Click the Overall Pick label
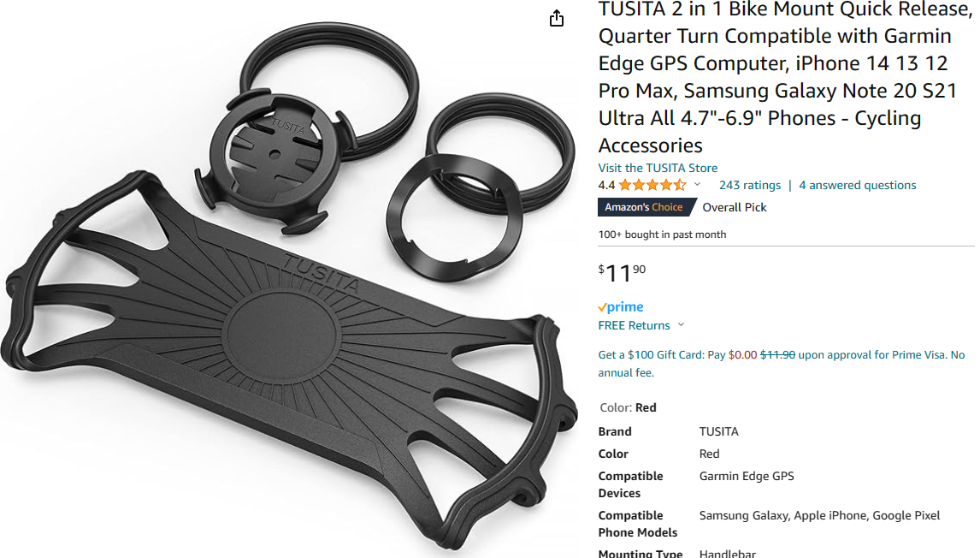Screen dimensions: 980x558 735,207
